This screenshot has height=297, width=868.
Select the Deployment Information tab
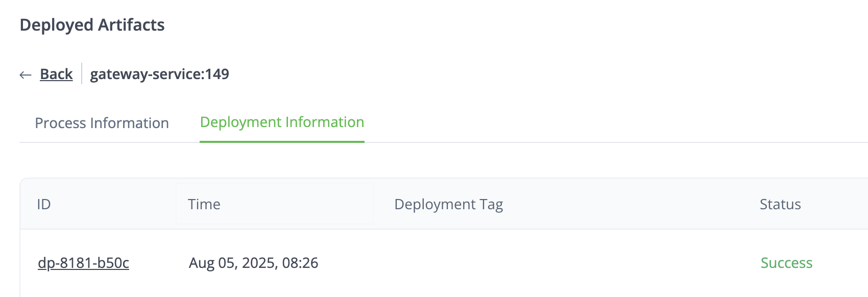pyautogui.click(x=282, y=122)
